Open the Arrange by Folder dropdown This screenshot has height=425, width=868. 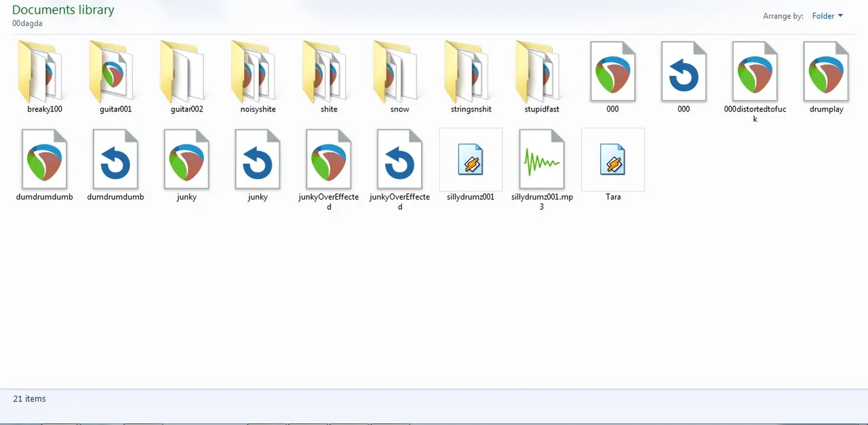(827, 16)
